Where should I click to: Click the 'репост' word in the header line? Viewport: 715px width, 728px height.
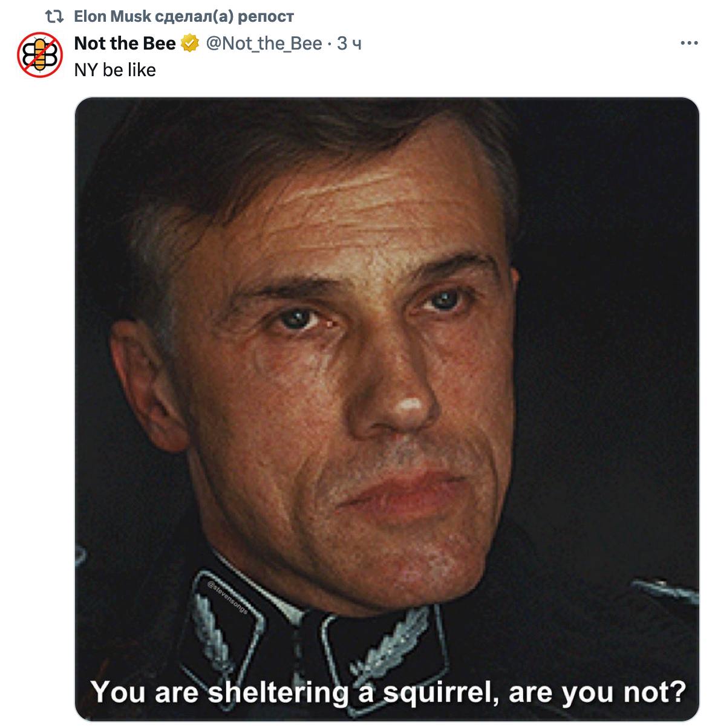click(x=266, y=17)
